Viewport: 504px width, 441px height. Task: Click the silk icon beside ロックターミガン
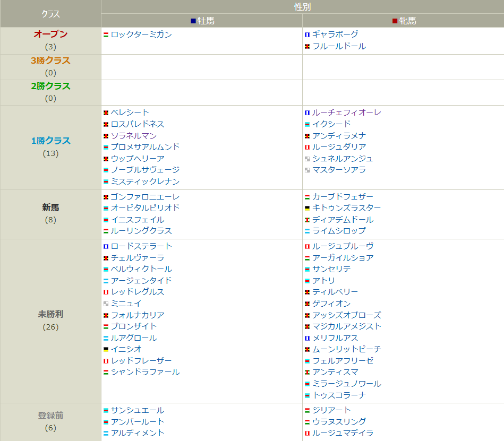106,34
